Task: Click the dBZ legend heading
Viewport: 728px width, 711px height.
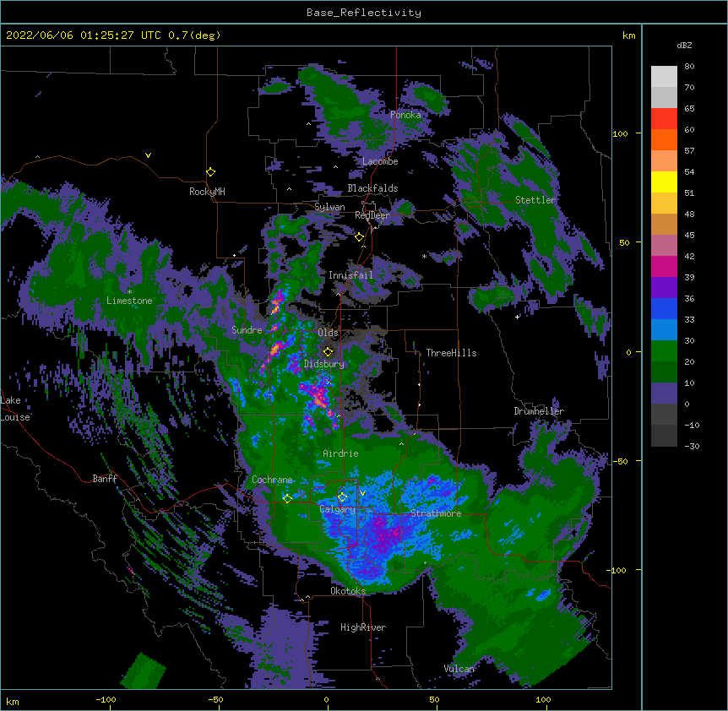Action: click(684, 45)
